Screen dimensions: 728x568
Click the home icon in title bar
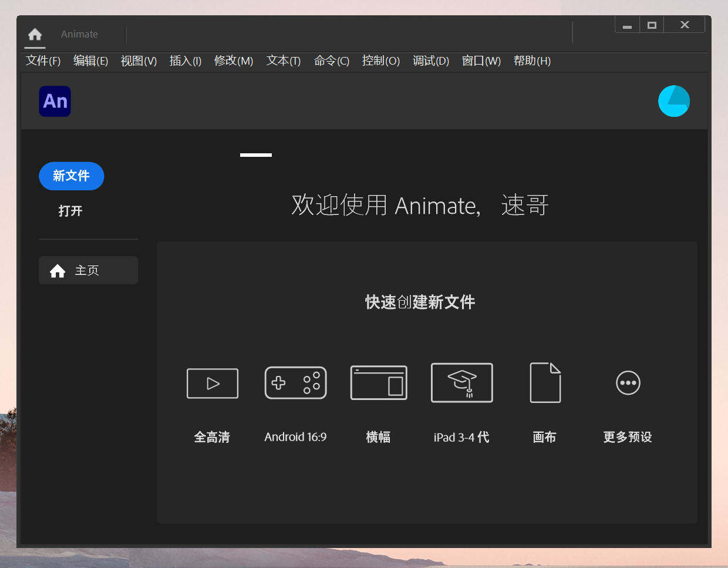click(35, 35)
